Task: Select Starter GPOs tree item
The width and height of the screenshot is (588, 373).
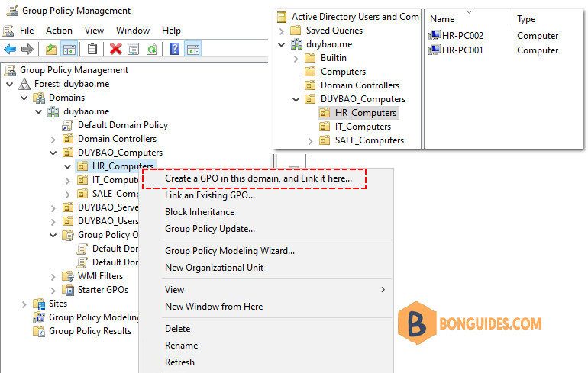Action: (103, 290)
